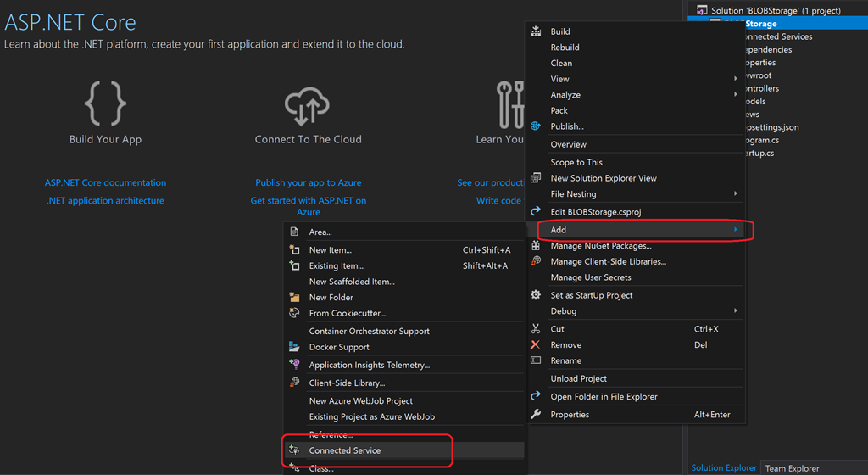
Task: Click the Existing Item icon
Action: pyautogui.click(x=294, y=265)
